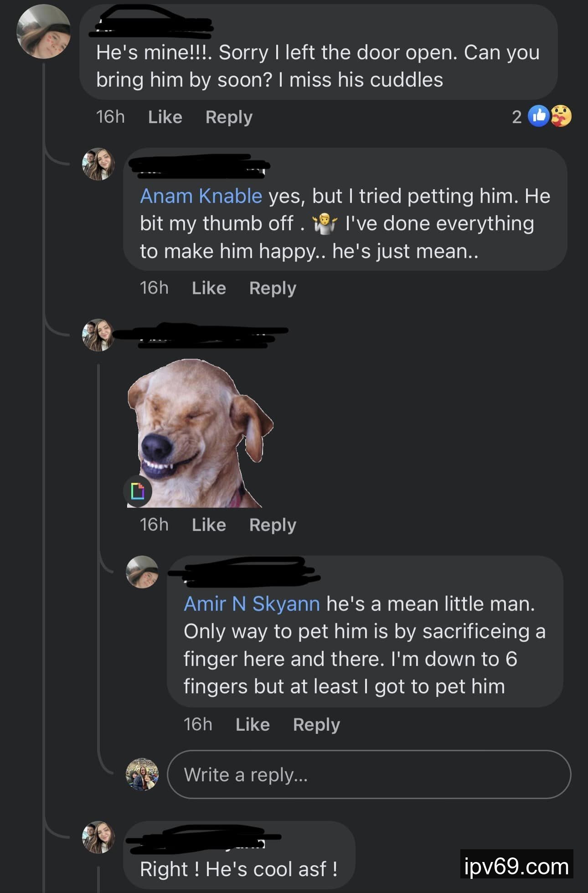
Task: View the laughing dog sticker image
Action: (x=201, y=433)
